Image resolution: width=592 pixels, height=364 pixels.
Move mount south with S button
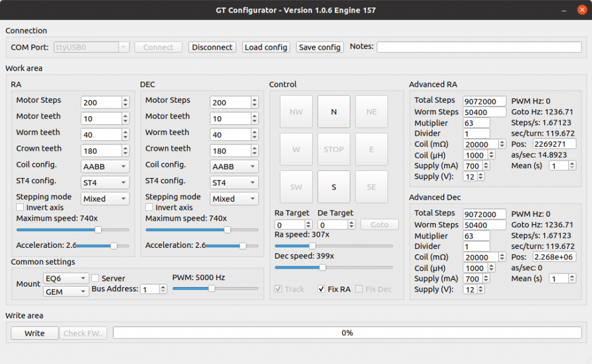(x=334, y=187)
